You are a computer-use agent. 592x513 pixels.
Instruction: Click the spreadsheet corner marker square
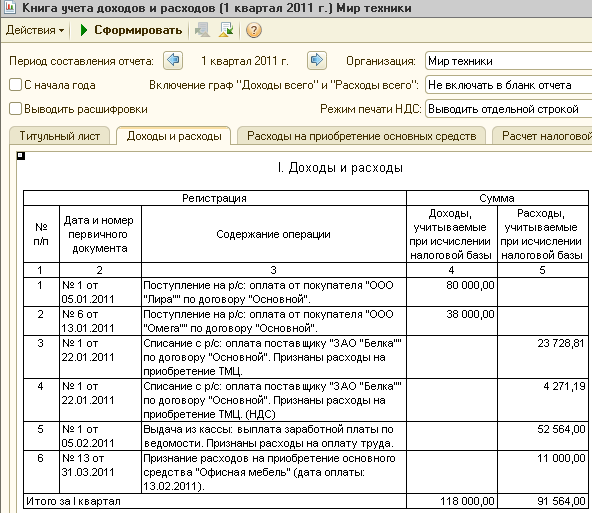[21, 156]
